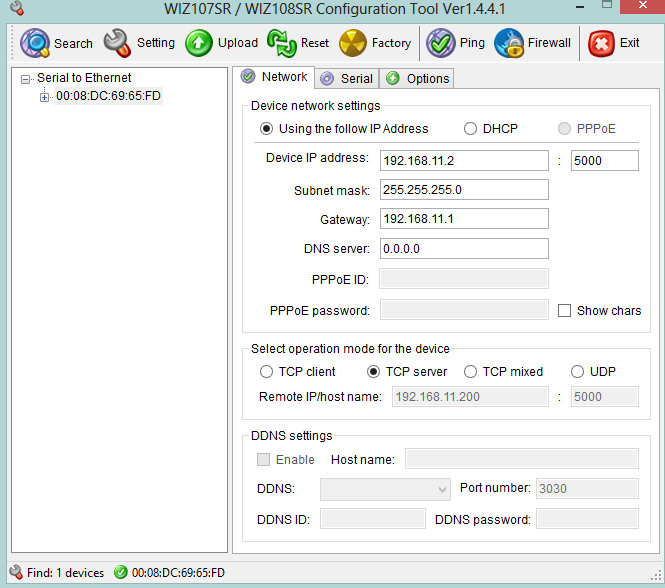The width and height of the screenshot is (665, 588).
Task: Choose TCP mixed operation mode
Action: coord(470,372)
